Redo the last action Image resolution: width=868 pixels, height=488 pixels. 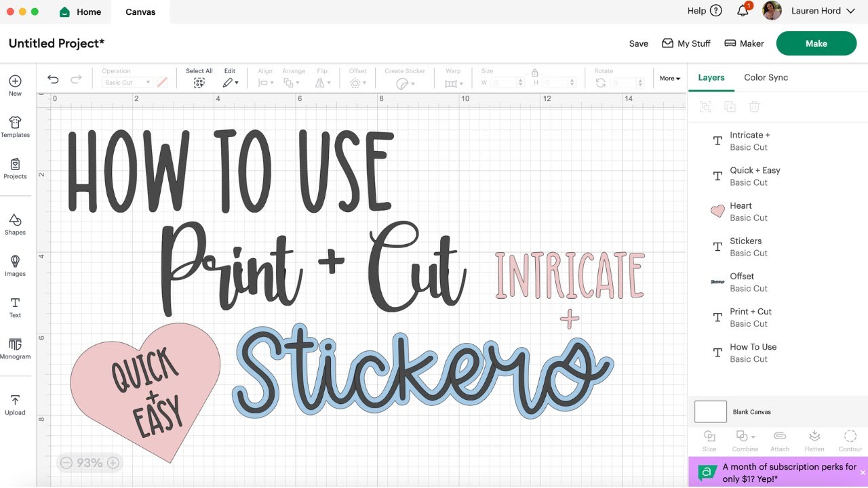(76, 80)
